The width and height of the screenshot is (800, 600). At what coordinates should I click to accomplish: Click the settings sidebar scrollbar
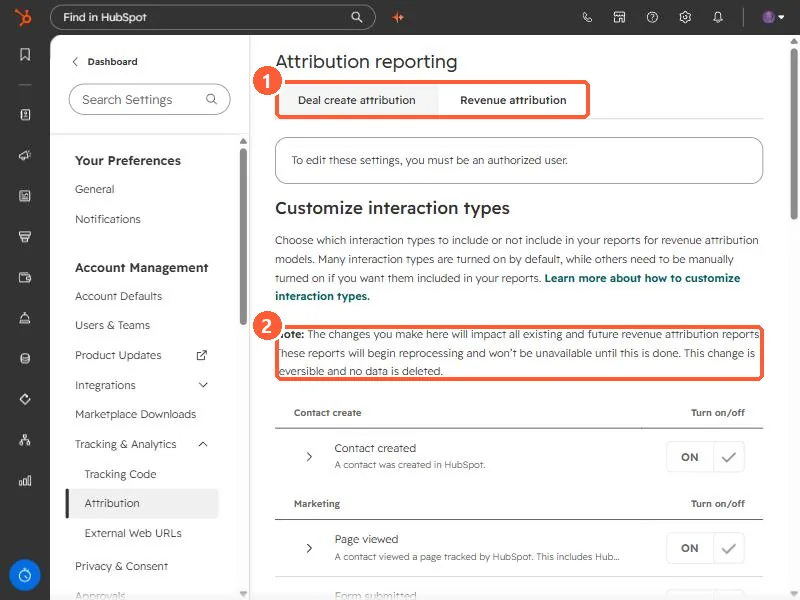coord(243,236)
